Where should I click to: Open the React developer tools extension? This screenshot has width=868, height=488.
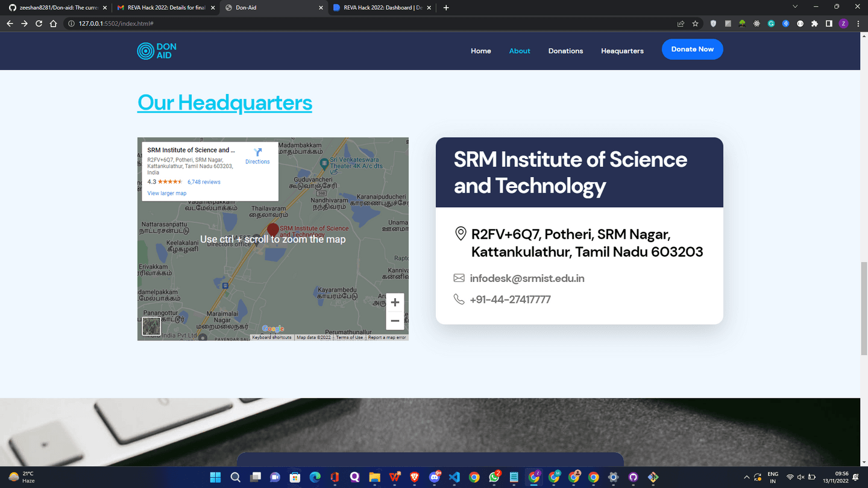(756, 23)
